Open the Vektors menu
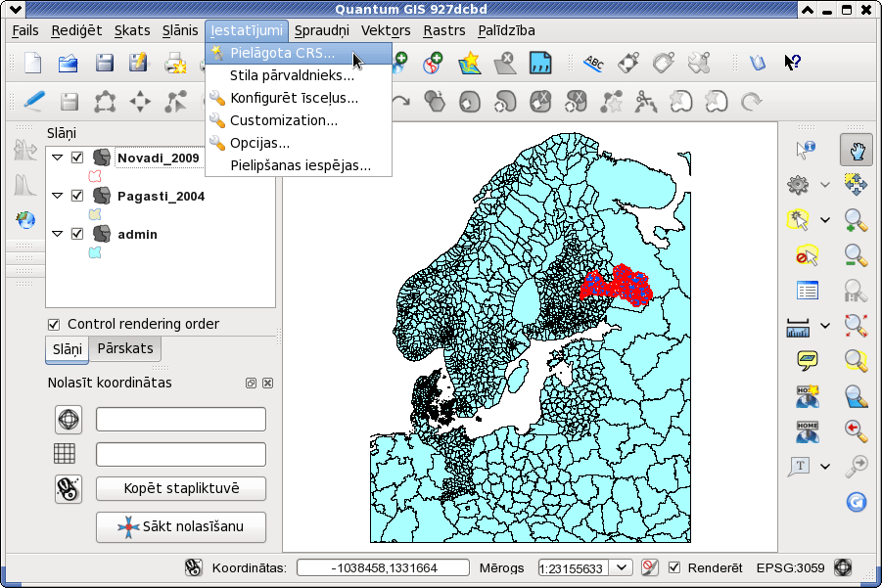 point(386,30)
